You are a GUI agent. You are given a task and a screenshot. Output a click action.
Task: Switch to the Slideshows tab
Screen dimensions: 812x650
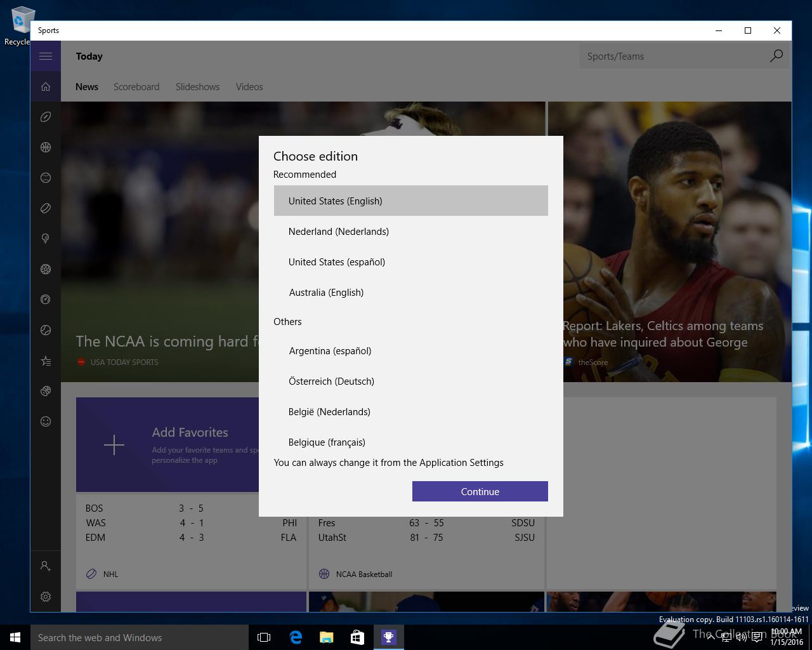pos(197,87)
